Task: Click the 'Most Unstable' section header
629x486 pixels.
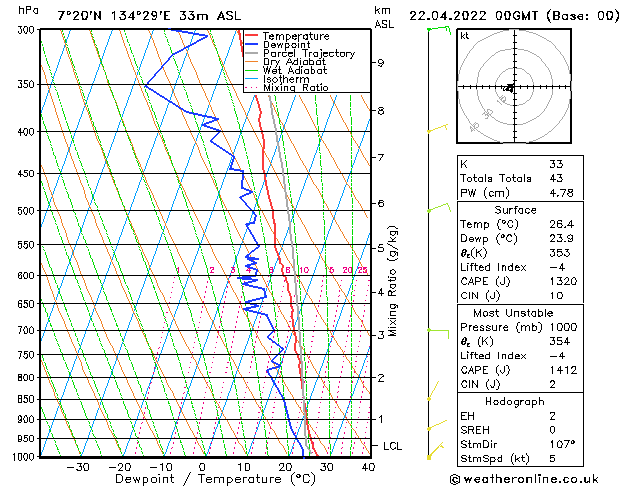Action: tap(513, 313)
